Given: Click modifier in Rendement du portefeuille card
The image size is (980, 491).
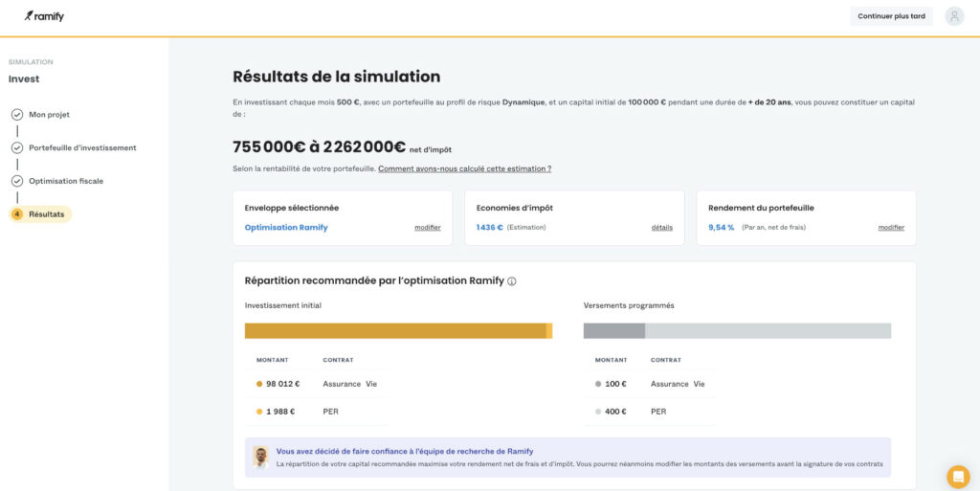Looking at the screenshot, I should (x=891, y=228).
